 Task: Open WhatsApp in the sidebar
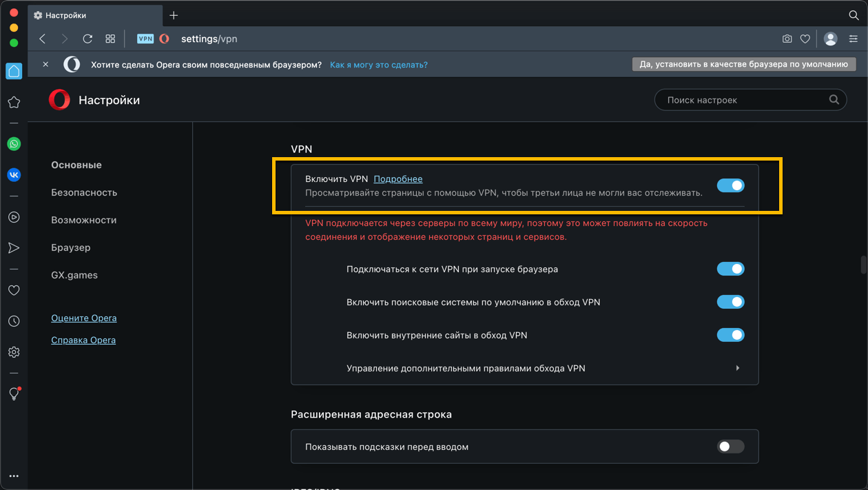click(x=14, y=144)
